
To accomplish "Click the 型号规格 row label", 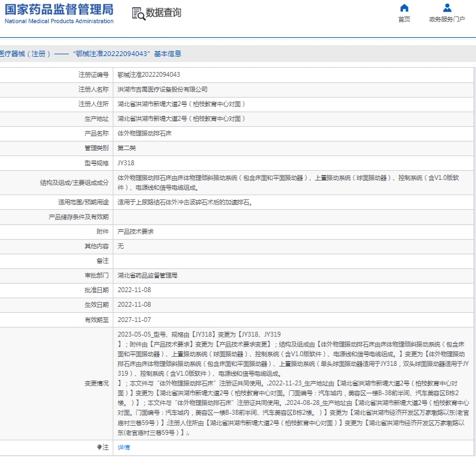I will [x=96, y=163].
